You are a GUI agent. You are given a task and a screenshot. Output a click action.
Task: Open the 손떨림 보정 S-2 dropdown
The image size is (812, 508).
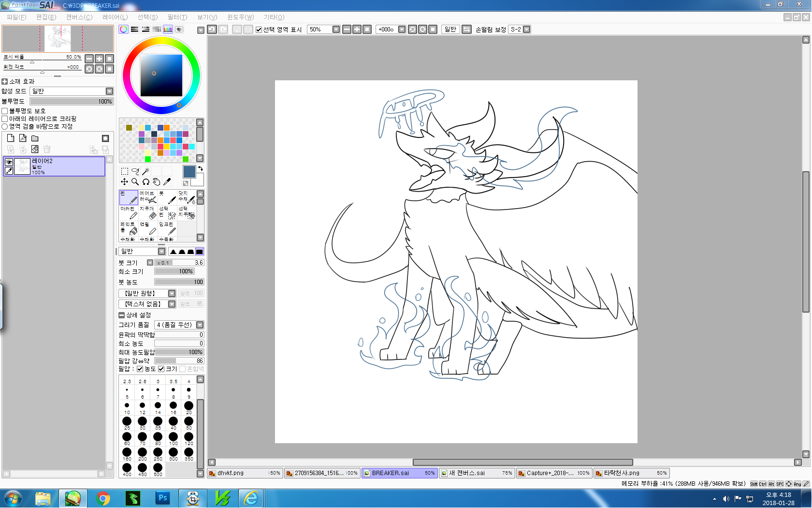[x=527, y=30]
